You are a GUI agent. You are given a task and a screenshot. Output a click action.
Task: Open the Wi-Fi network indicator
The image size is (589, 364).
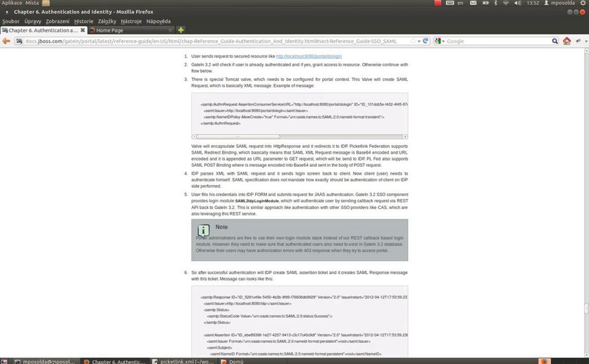click(506, 3)
